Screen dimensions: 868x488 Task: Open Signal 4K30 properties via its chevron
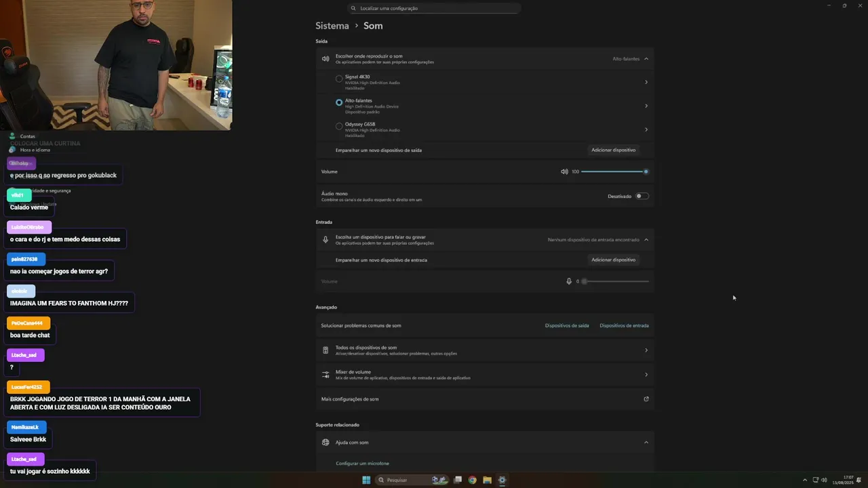[x=646, y=82]
